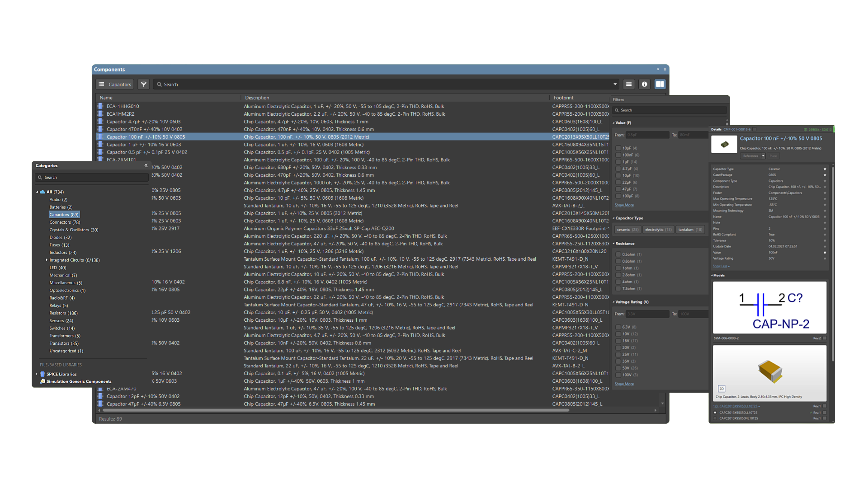Click Show More under Value filters

coord(624,205)
